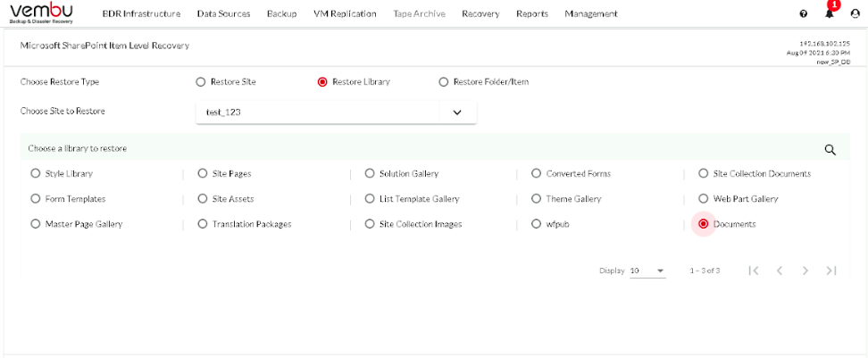Image resolution: width=868 pixels, height=358 pixels.
Task: Choose the Style Library option
Action: (x=36, y=173)
